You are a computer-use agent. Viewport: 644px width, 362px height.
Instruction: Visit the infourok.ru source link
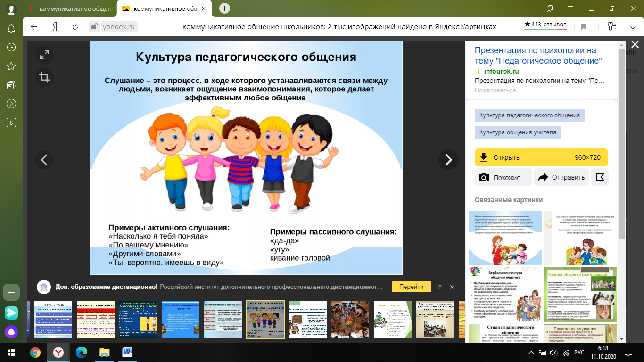(x=501, y=71)
